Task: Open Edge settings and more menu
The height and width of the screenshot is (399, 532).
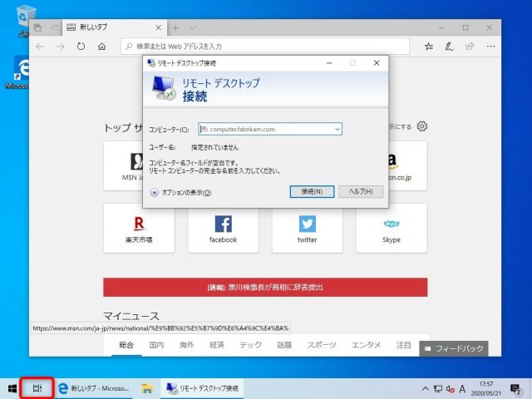Action: coord(490,47)
